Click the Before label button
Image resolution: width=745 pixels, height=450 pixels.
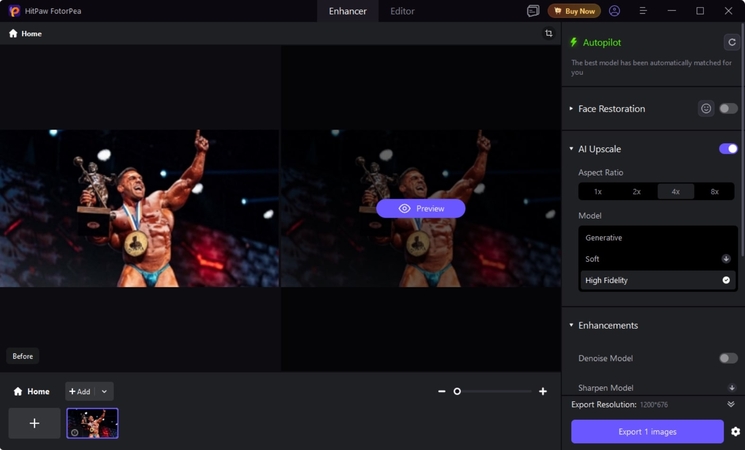[x=23, y=356]
